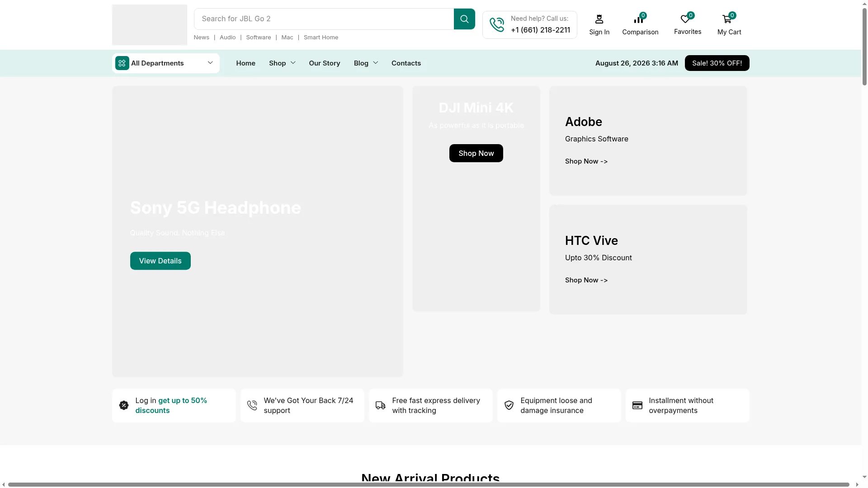This screenshot has height=488, width=868.
Task: Go to the Home menu item
Action: [245, 63]
